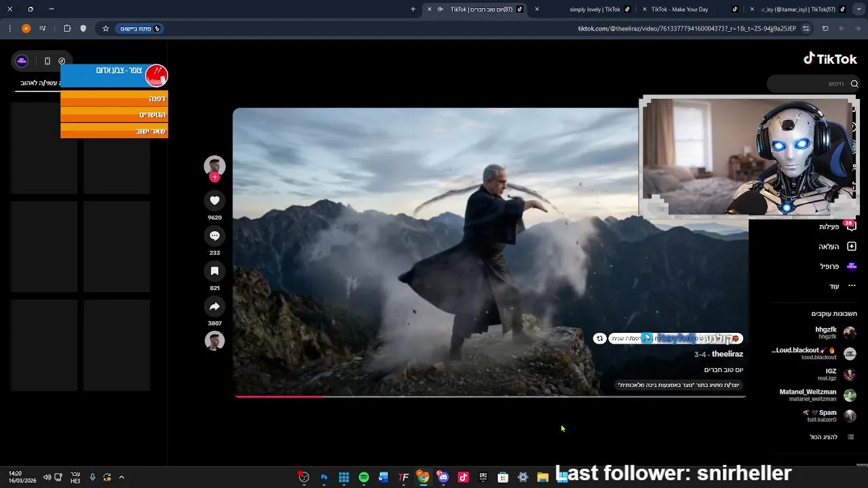
Task: Open the site settings icon in address bar
Action: tap(806, 28)
